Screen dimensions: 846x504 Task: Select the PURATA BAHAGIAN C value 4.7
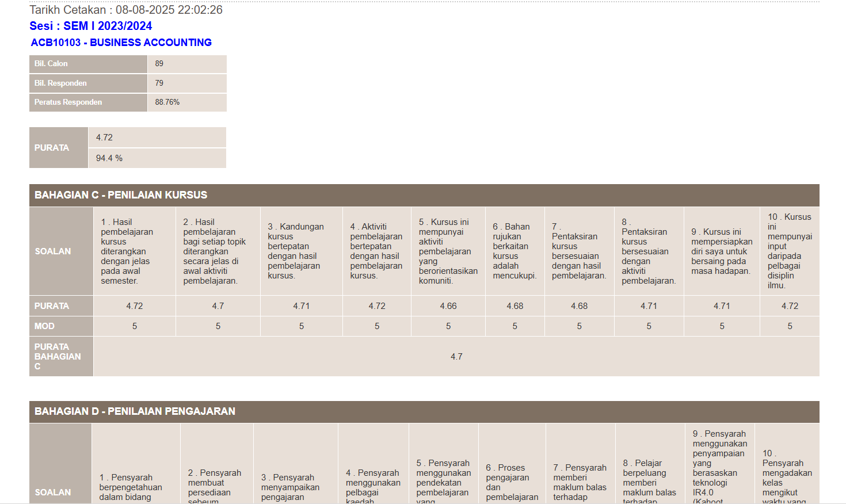click(x=456, y=357)
